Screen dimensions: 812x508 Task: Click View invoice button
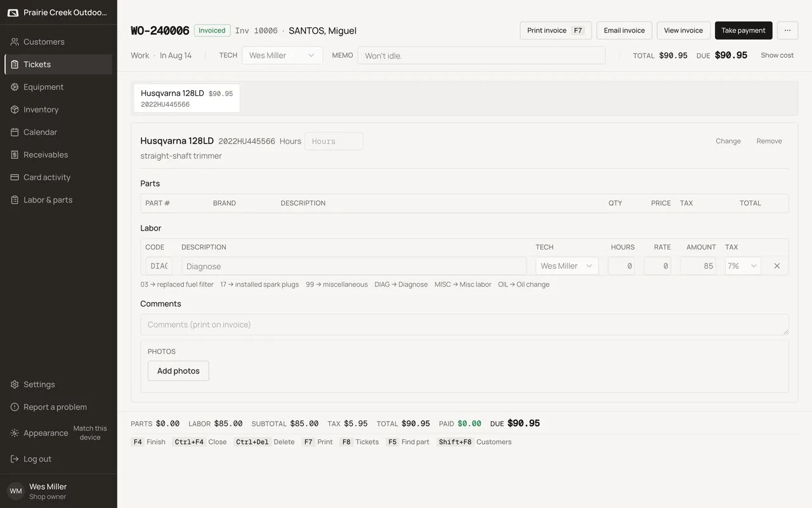tap(683, 30)
